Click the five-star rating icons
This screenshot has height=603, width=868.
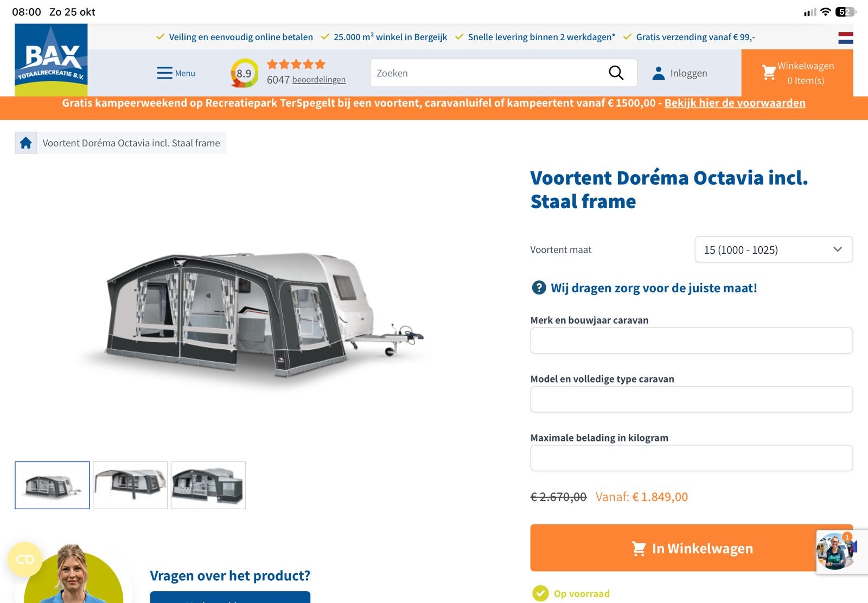pyautogui.click(x=296, y=65)
